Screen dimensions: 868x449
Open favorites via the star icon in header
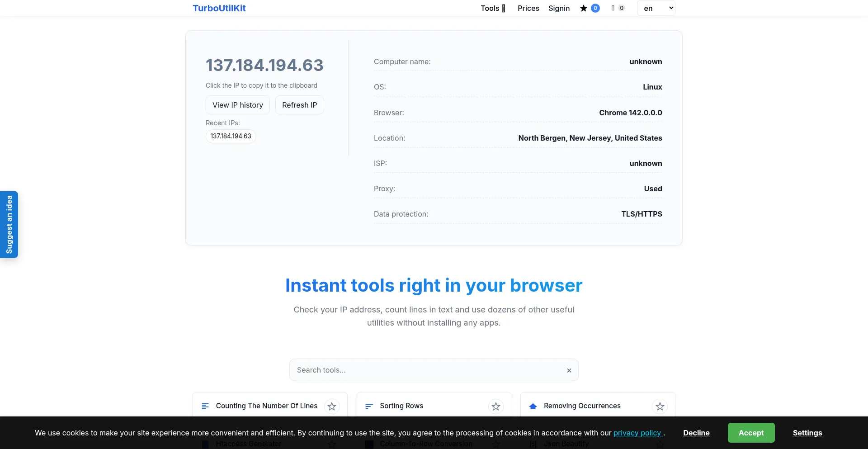click(584, 8)
